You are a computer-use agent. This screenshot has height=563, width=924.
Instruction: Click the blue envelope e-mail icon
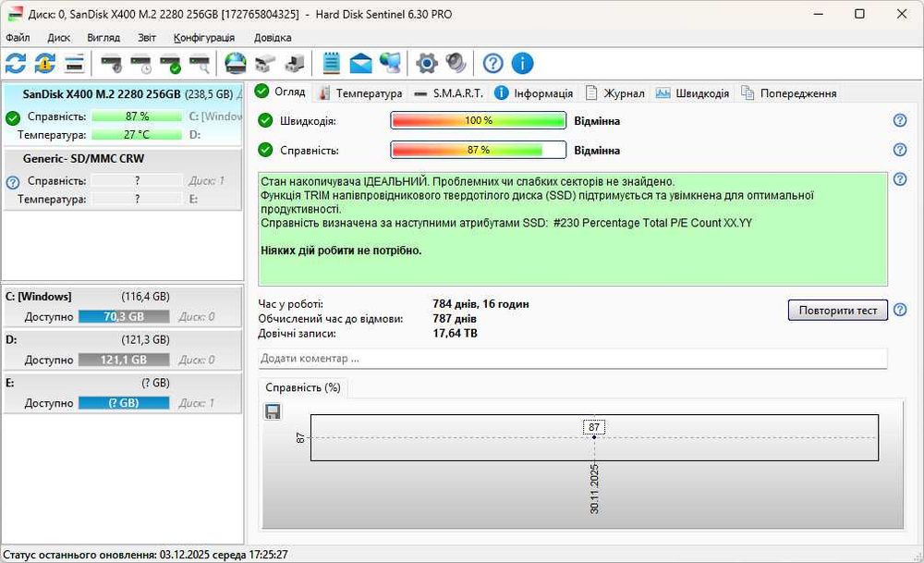[360, 63]
